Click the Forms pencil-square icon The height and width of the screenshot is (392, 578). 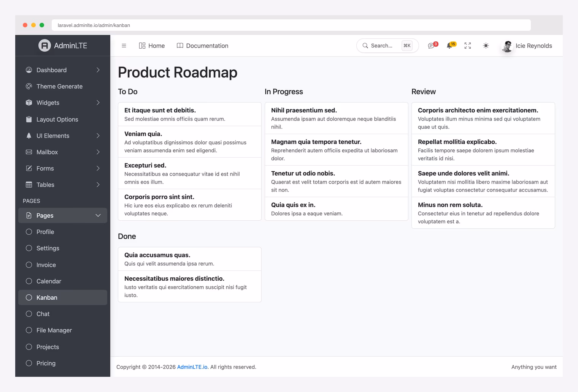click(29, 168)
